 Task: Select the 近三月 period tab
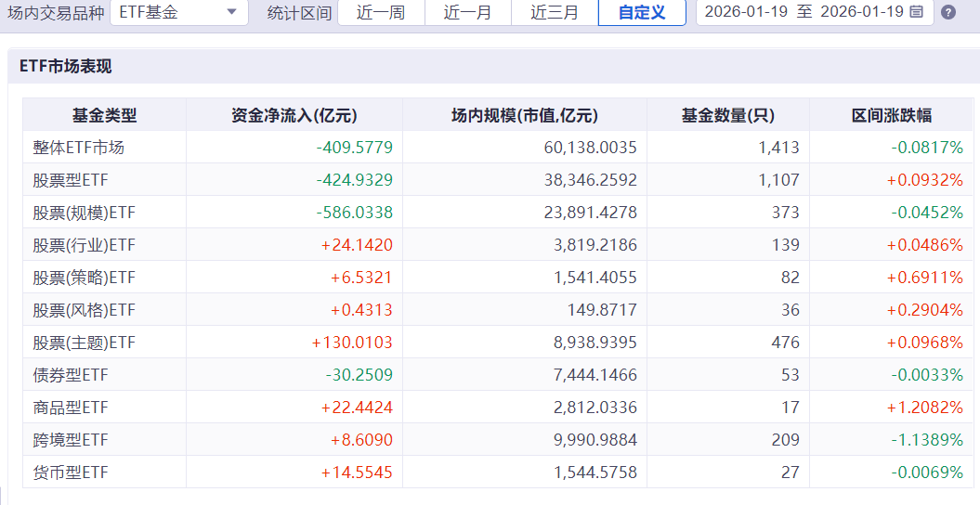[555, 12]
